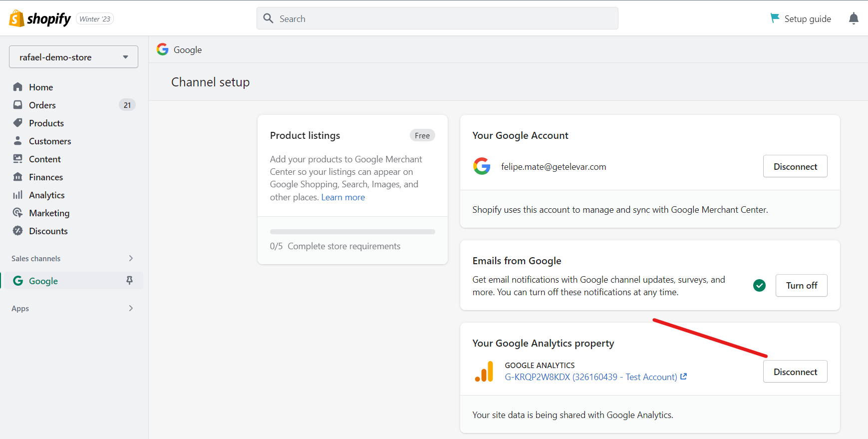
Task: Click the Free badge on Product listings
Action: (x=422, y=135)
